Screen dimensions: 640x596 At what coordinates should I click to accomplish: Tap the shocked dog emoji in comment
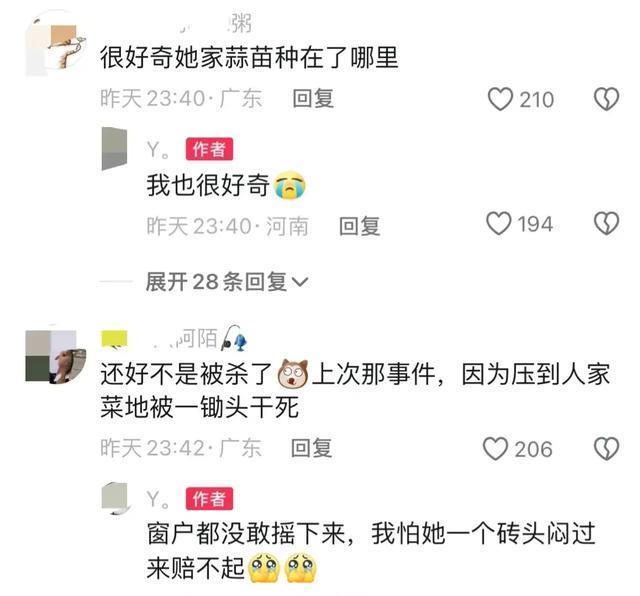click(x=293, y=374)
